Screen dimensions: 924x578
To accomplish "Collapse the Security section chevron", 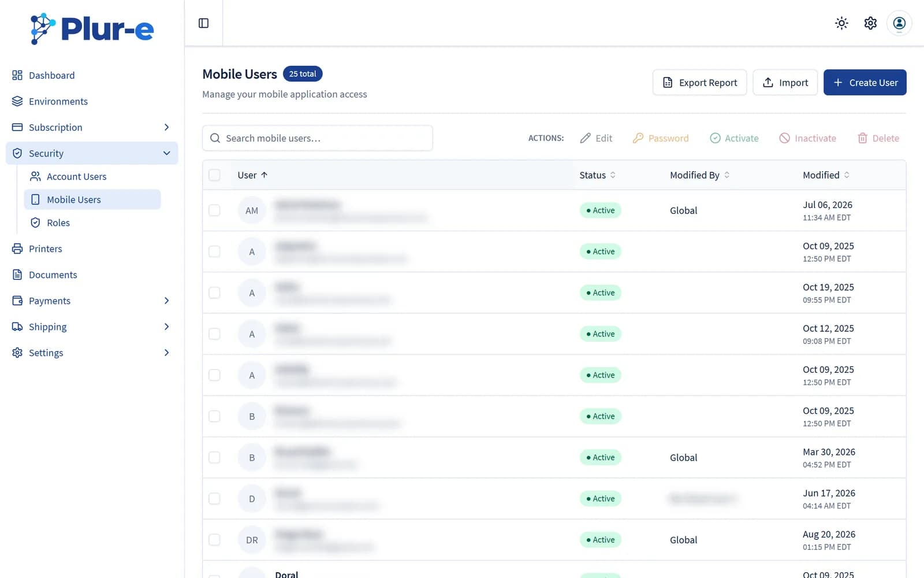I will click(166, 153).
